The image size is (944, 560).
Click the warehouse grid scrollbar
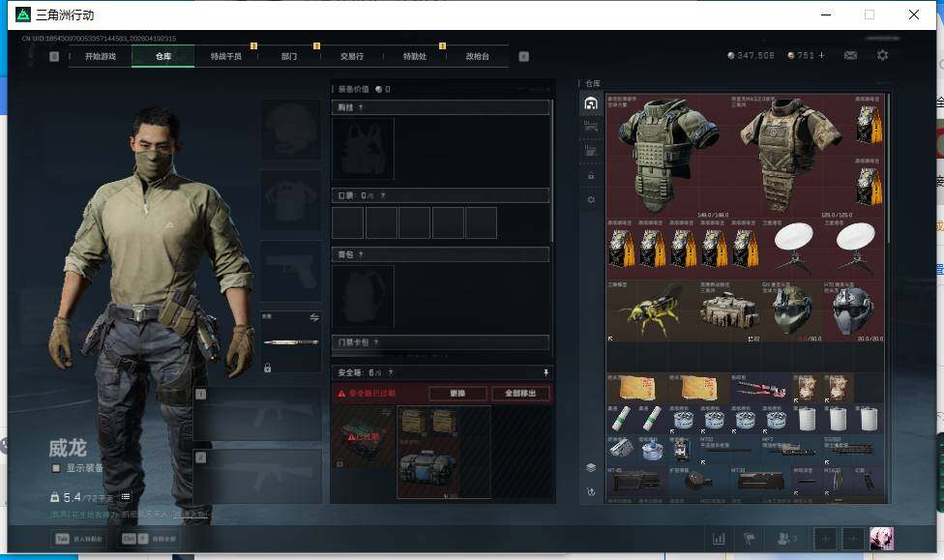pos(889,168)
